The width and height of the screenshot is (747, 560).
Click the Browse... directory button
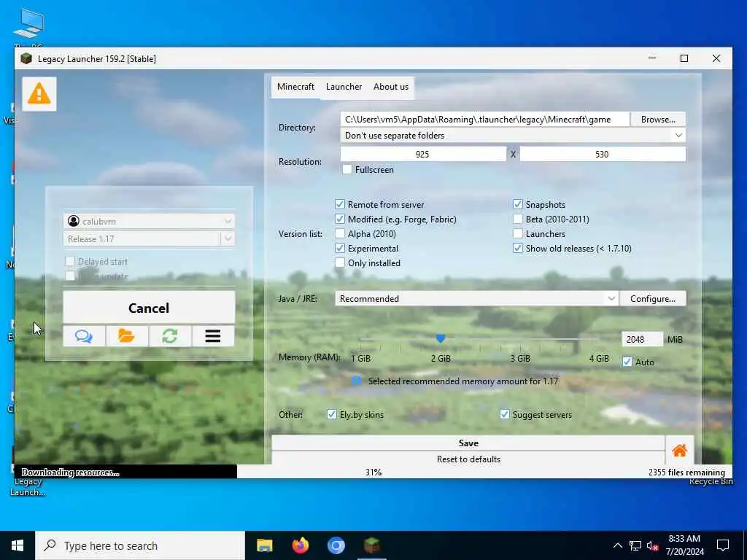(x=659, y=119)
